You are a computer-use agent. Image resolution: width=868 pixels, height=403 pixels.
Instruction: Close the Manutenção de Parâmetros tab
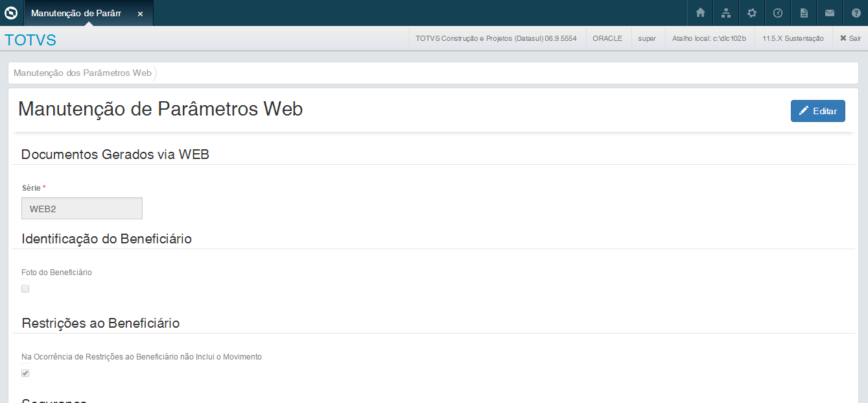[x=140, y=14]
